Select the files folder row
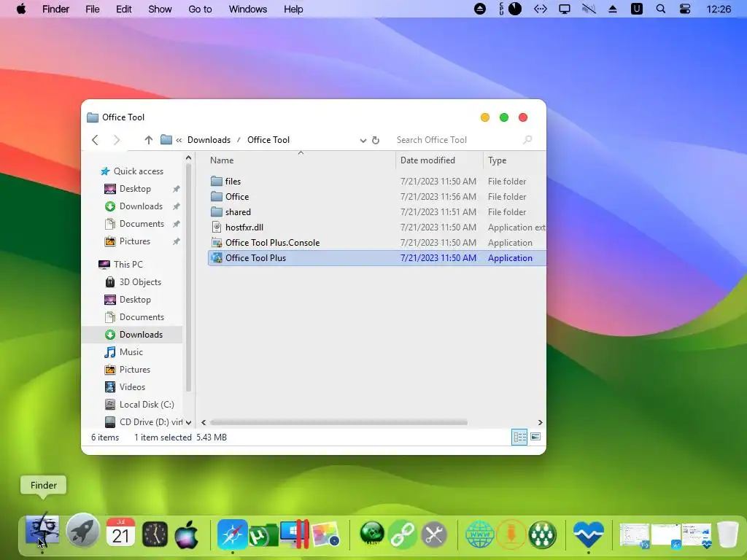 pyautogui.click(x=376, y=182)
